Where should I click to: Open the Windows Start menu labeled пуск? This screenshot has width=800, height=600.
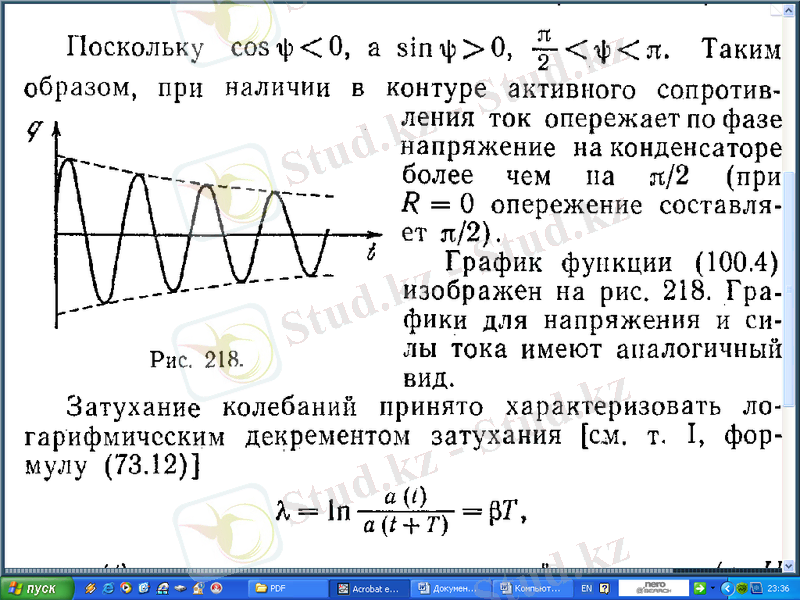(37, 588)
